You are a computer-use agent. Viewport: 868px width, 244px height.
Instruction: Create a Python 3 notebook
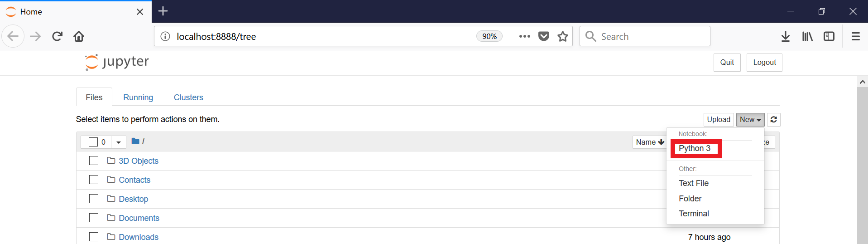(x=695, y=148)
